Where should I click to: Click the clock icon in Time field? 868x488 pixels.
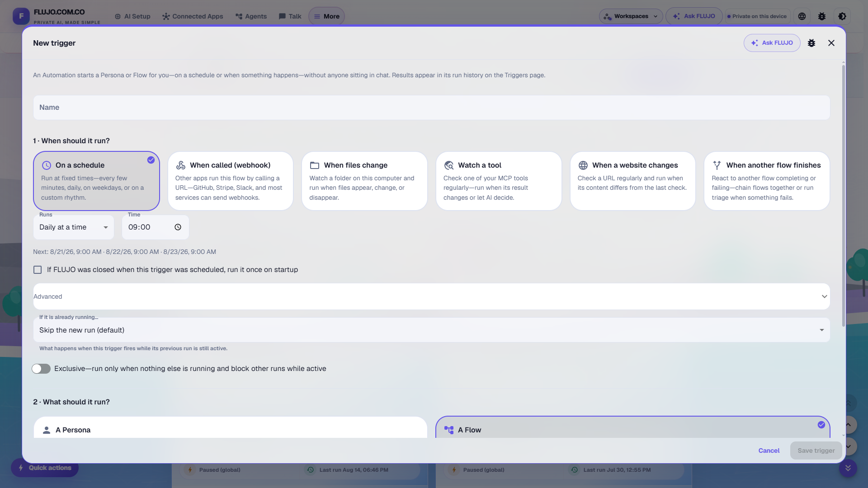click(178, 227)
